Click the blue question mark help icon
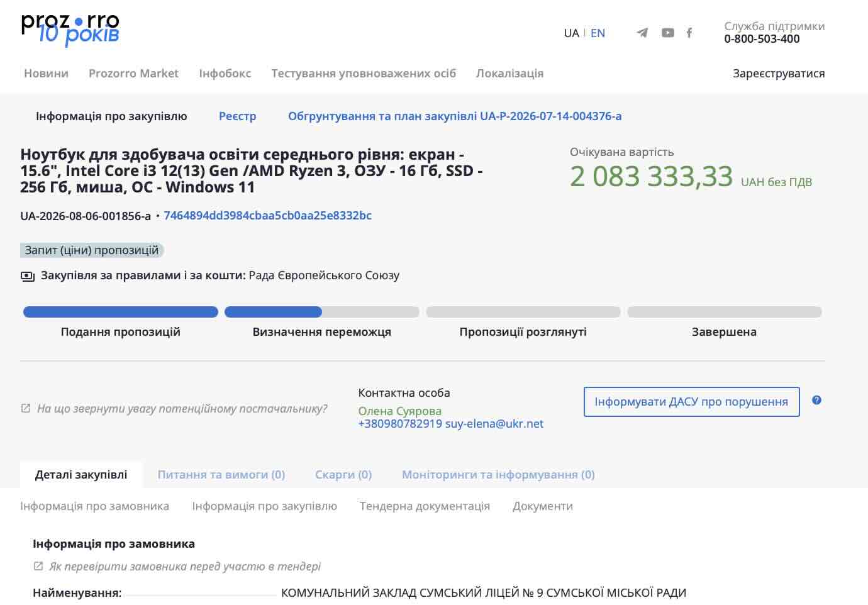Image resolution: width=868 pixels, height=605 pixels. click(x=816, y=400)
